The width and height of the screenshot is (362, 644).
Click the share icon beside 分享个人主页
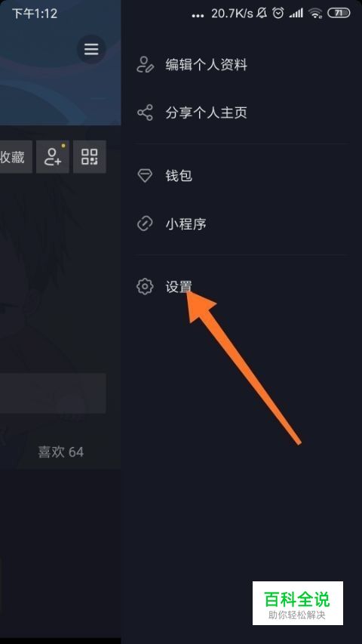click(145, 112)
